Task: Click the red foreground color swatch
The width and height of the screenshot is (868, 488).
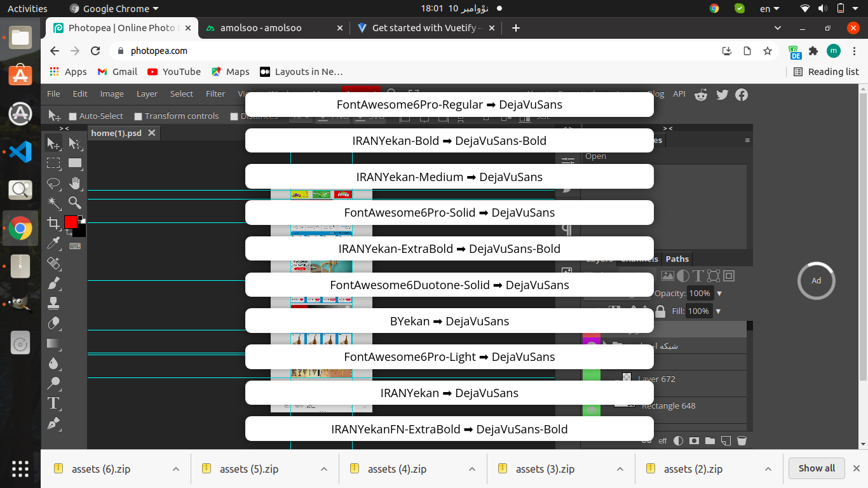Action: pyautogui.click(x=71, y=222)
